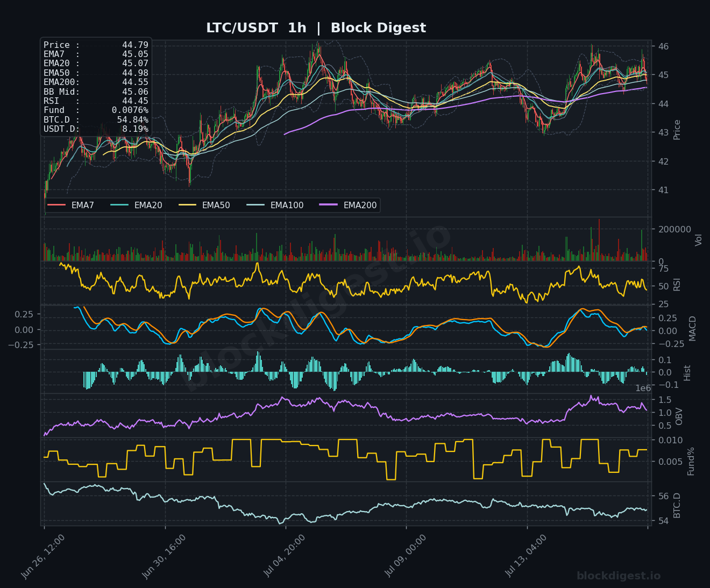
Task: Click the Price axis label
Action: pyautogui.click(x=677, y=130)
